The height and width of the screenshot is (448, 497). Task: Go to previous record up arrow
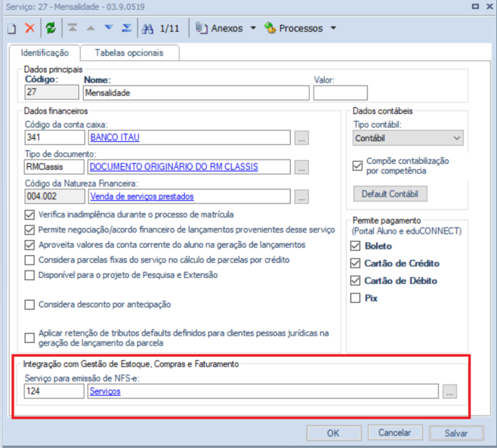tap(91, 28)
